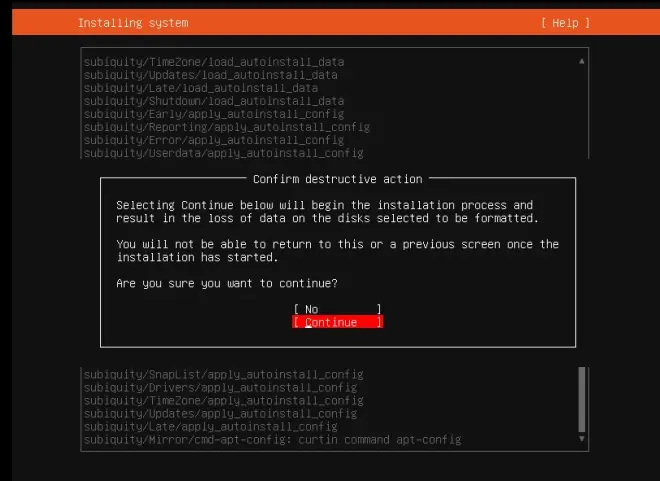
Task: Select the subiquity/Error/apply_autoinstall_config log line
Action: pyautogui.click(x=214, y=140)
